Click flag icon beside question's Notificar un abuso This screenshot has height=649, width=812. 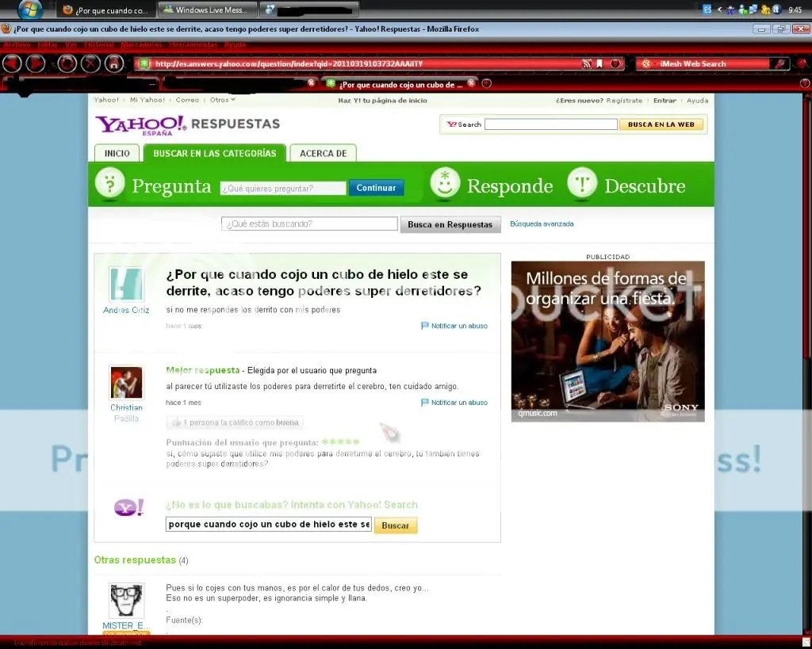click(425, 326)
